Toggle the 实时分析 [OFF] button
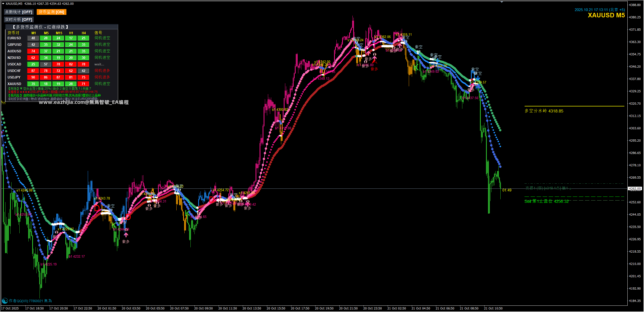This screenshot has height=312, width=644. tap(19, 20)
